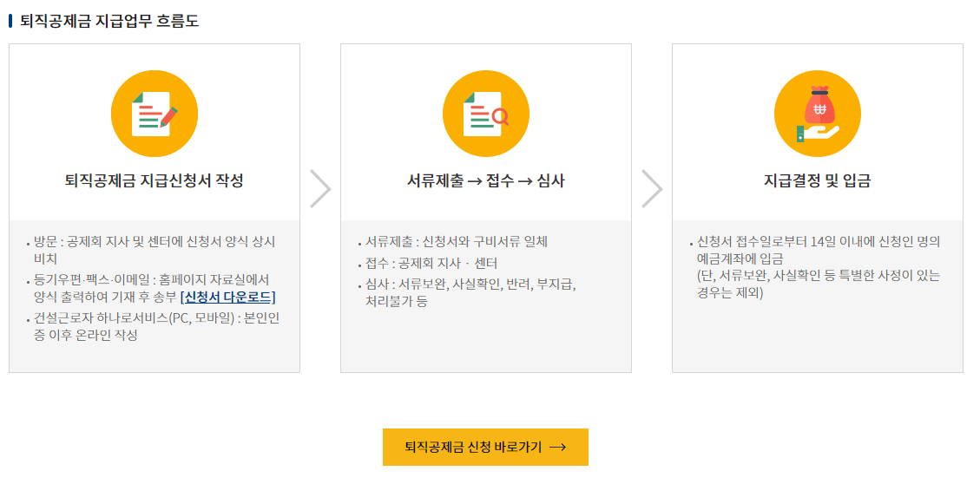
Task: Select the 접수 : 공제회 지사 · 센터 line
Action: pyautogui.click(x=431, y=264)
